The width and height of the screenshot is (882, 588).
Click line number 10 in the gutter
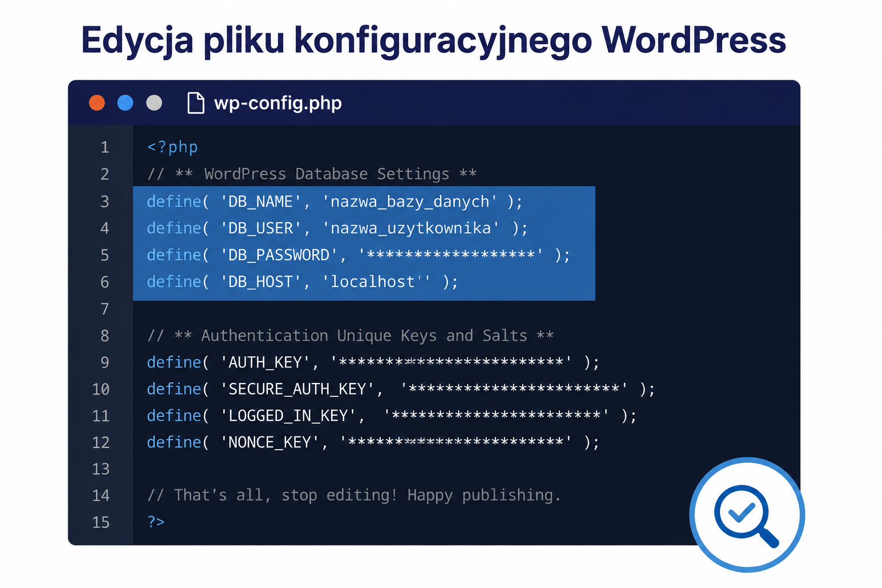click(x=100, y=389)
